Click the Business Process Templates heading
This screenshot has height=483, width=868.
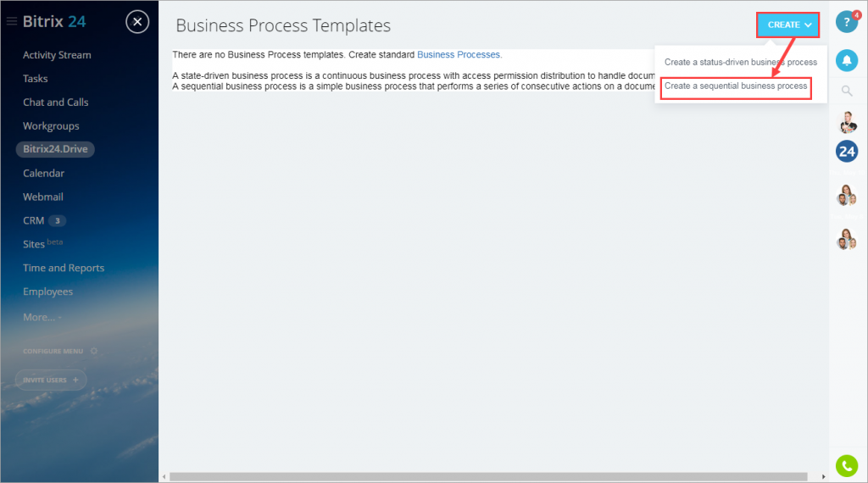[283, 25]
